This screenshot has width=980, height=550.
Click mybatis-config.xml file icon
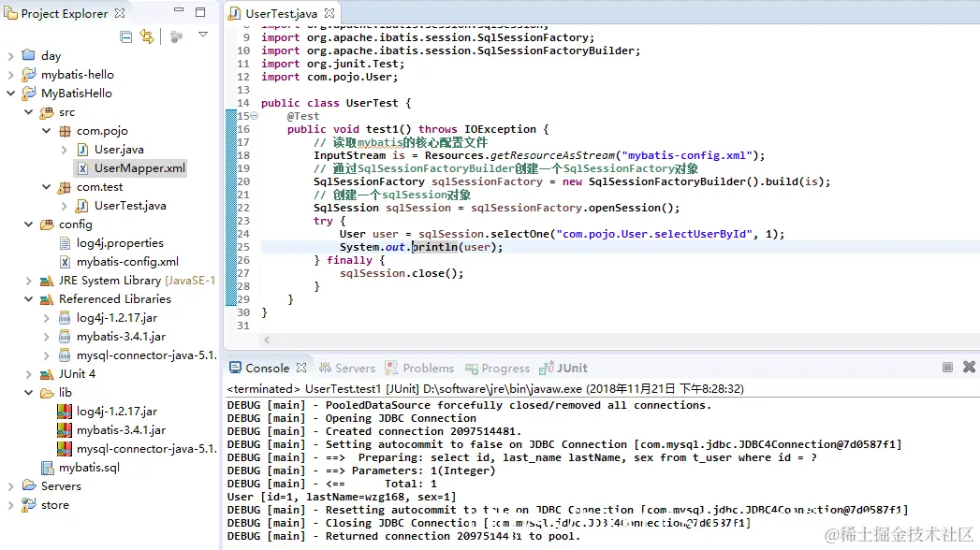point(65,262)
